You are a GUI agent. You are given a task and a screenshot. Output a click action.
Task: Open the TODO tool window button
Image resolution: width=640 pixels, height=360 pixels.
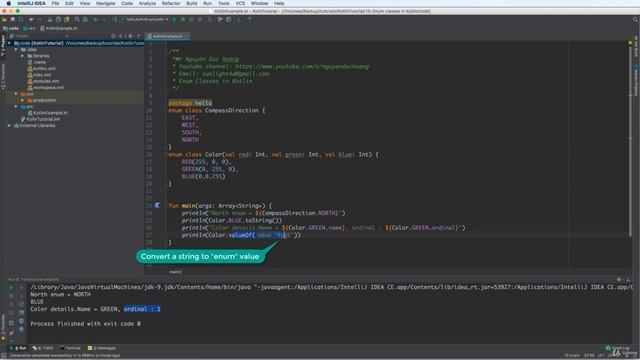click(x=43, y=348)
